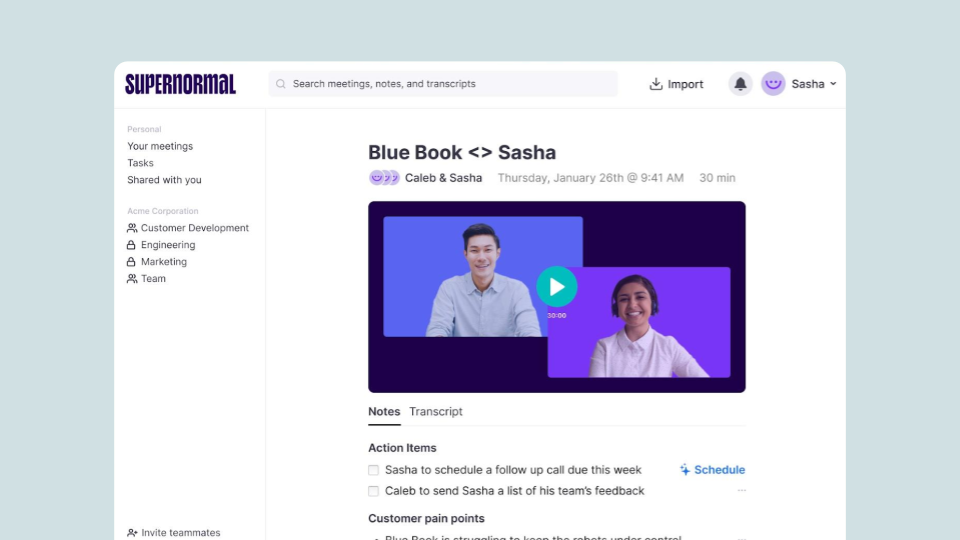Click the Supernormal logo

181,84
